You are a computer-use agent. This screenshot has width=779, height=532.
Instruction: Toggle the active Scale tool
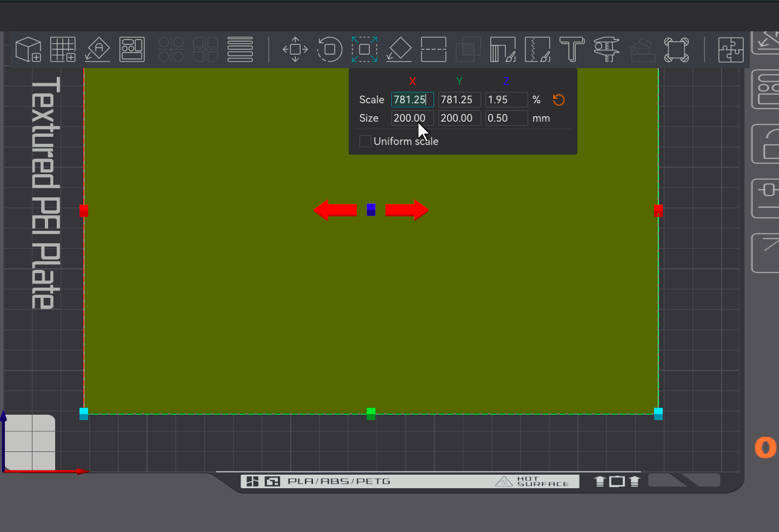pos(364,49)
